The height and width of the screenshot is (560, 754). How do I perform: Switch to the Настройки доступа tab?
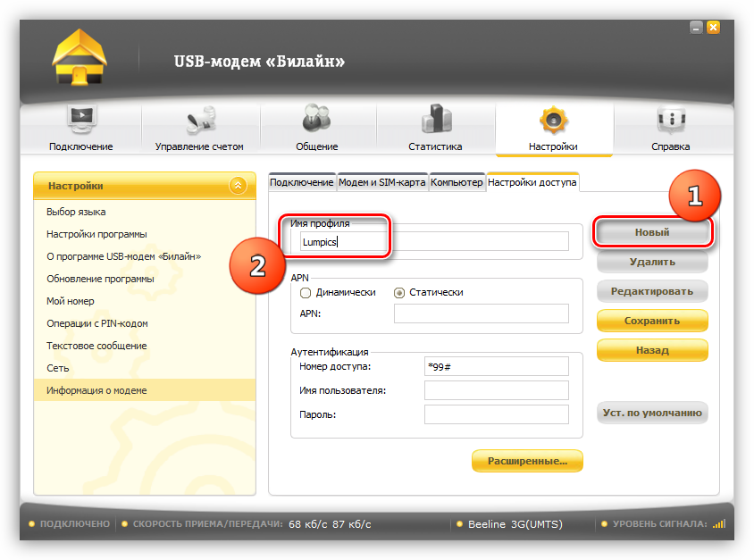532,183
